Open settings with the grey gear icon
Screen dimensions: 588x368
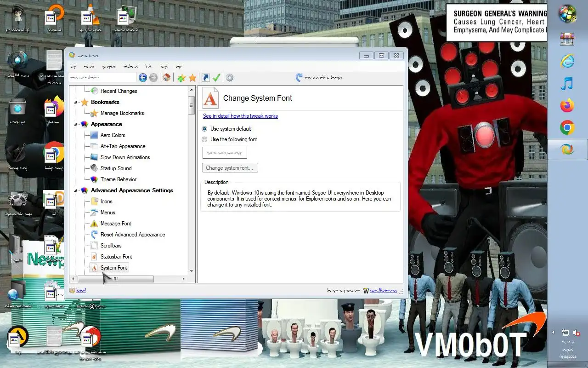tap(230, 78)
